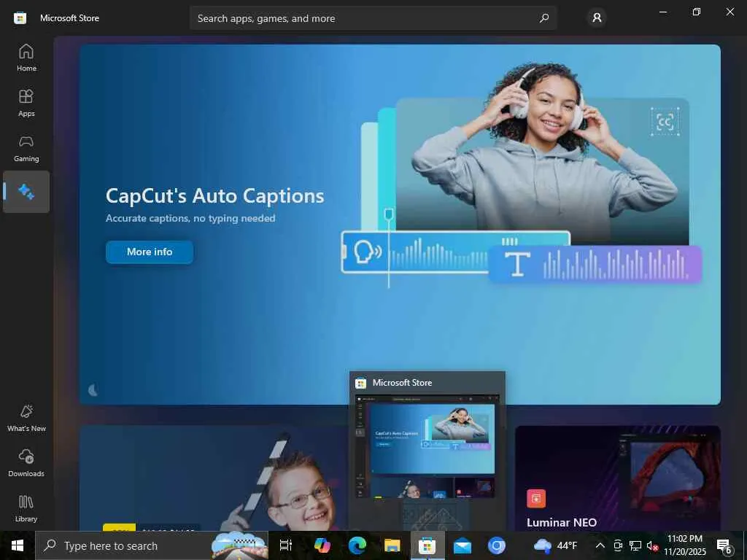This screenshot has height=560, width=747.
Task: Click Microsoft Store taskbar icon
Action: [427, 545]
